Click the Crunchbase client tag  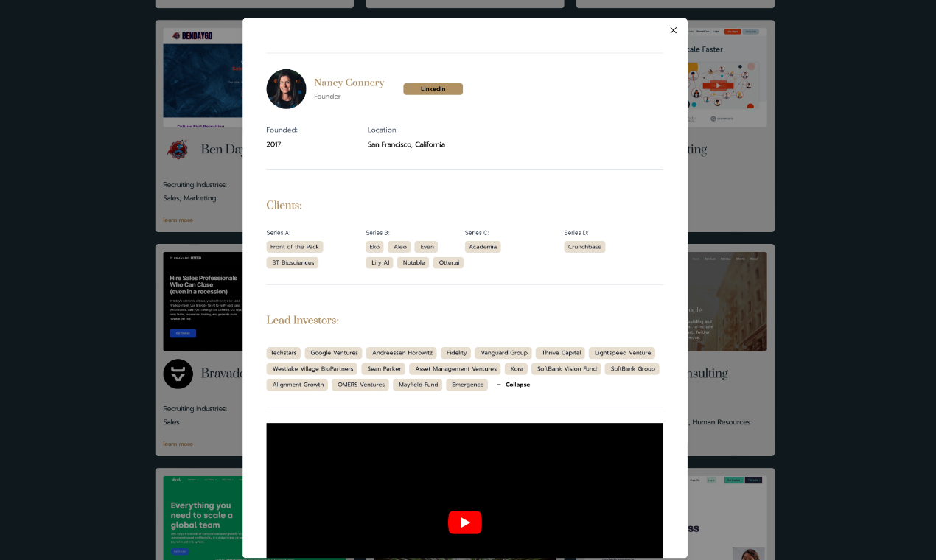point(584,247)
